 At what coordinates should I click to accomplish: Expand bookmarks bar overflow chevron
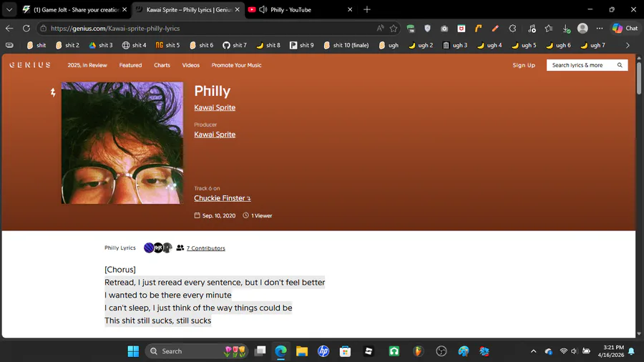(628, 45)
